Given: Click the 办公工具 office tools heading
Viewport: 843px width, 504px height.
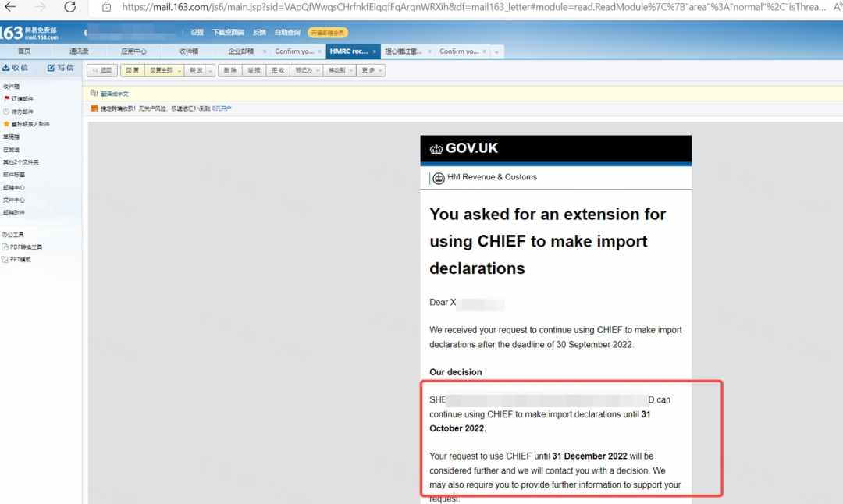Looking at the screenshot, I should coord(13,235).
